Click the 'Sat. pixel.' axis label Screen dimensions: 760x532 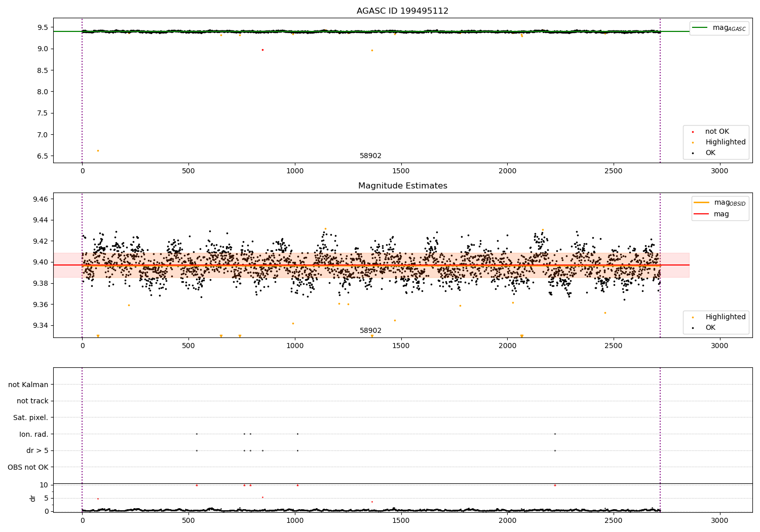pos(31,417)
